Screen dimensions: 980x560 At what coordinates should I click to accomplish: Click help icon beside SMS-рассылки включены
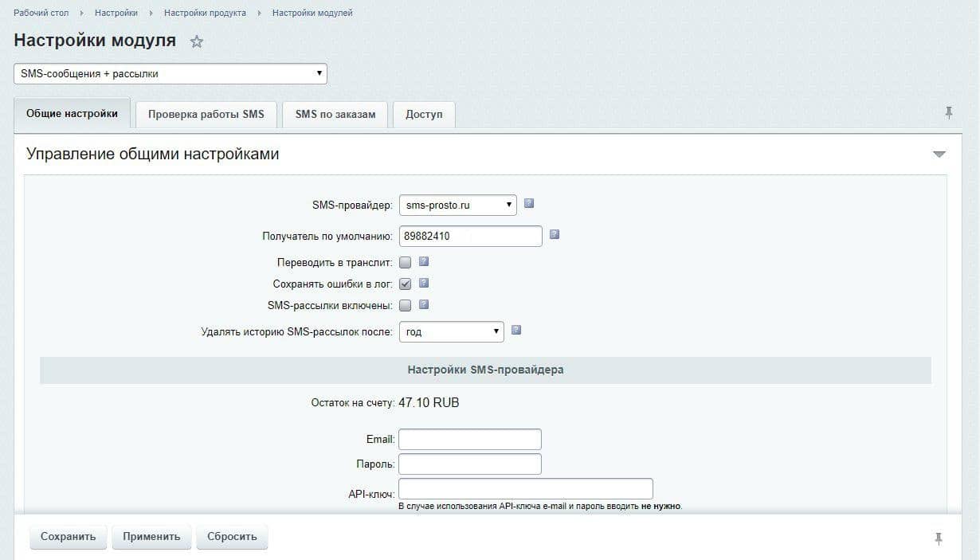click(x=424, y=304)
